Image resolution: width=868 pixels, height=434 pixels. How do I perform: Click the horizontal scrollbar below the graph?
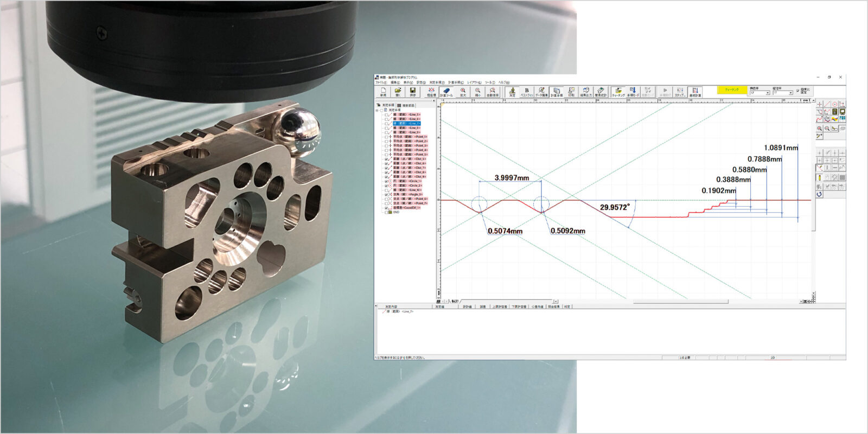click(680, 301)
